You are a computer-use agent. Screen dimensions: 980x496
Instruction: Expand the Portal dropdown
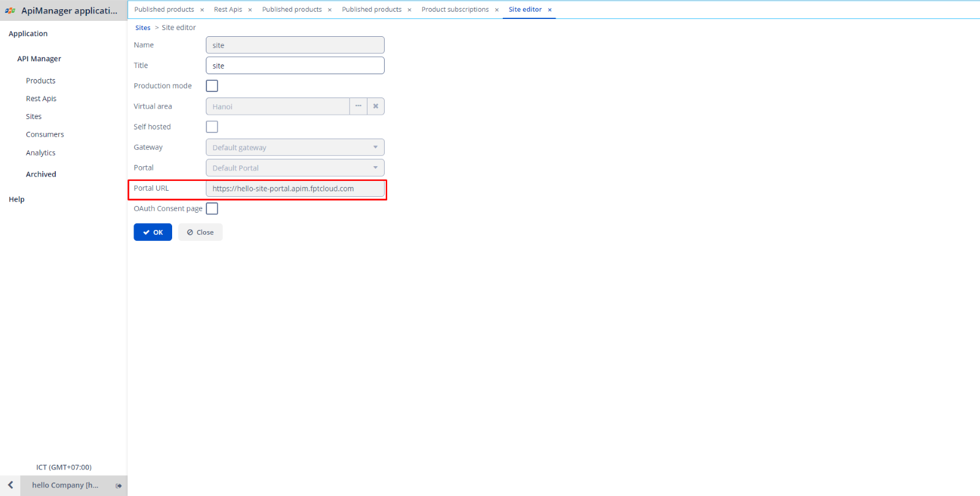[295, 167]
